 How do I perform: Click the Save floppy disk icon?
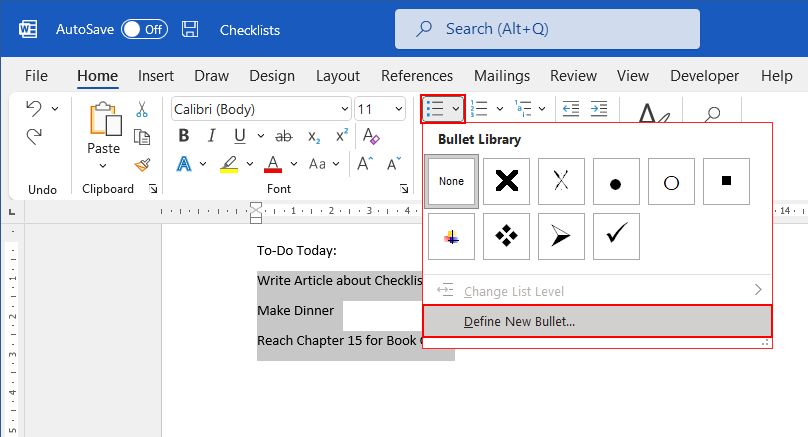[190, 29]
